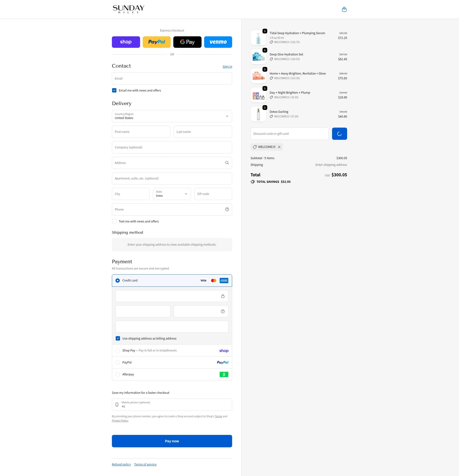Uncheck Use shipping address as billing address
The image size is (459, 476).
click(118, 338)
